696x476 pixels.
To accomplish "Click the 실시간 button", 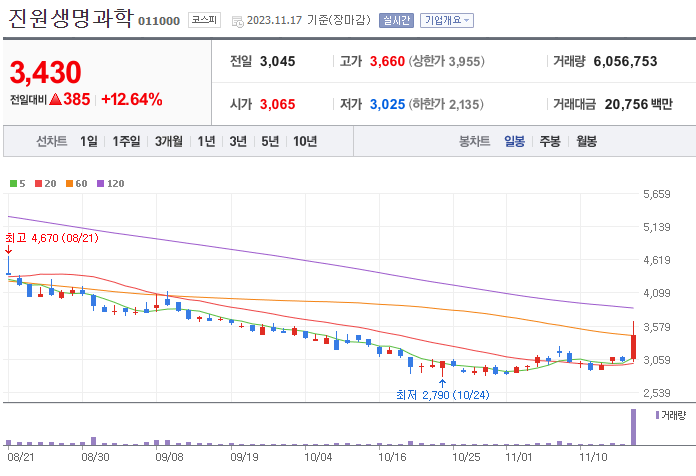I will [x=396, y=20].
